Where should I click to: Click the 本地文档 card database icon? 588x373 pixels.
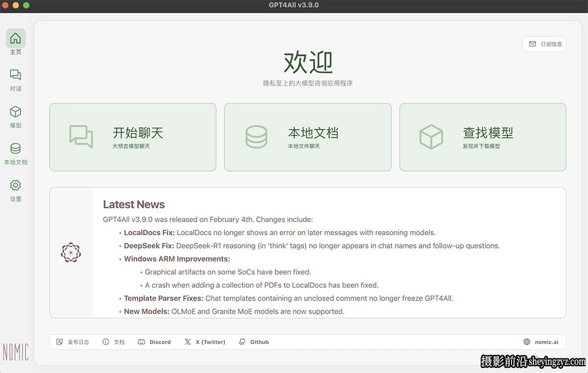[x=256, y=137]
